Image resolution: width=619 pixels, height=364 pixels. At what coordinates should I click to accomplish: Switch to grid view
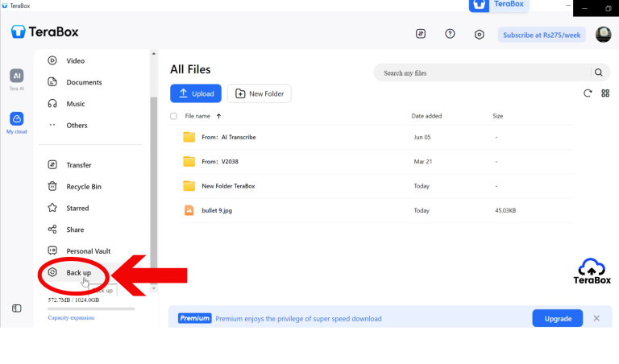605,93
